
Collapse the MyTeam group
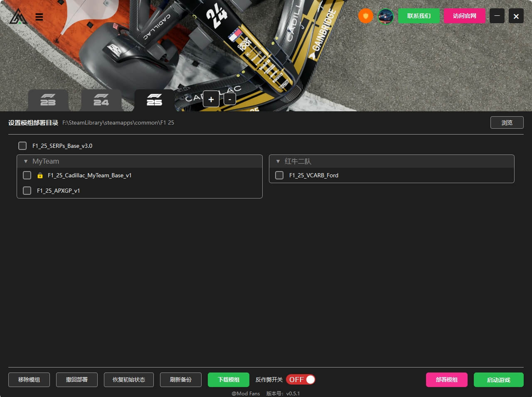coord(26,161)
